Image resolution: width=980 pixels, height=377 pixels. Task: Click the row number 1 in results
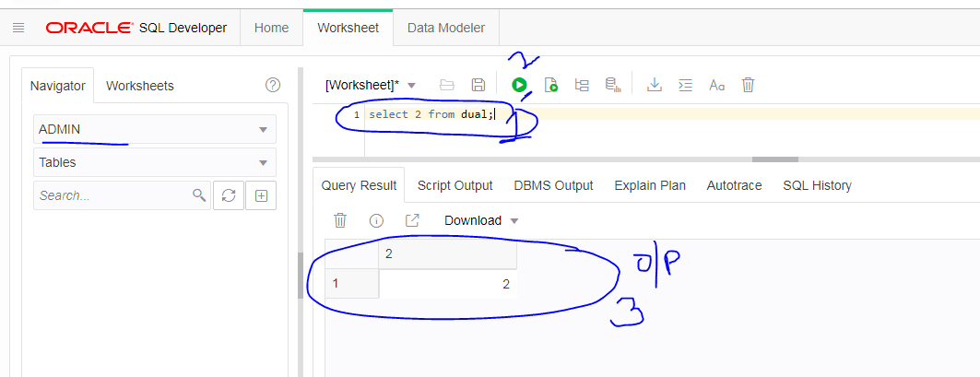pos(352,284)
